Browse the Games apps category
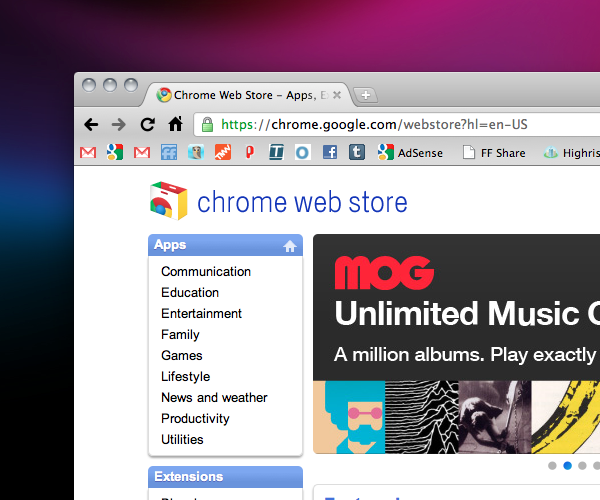600x500 pixels. tap(182, 356)
